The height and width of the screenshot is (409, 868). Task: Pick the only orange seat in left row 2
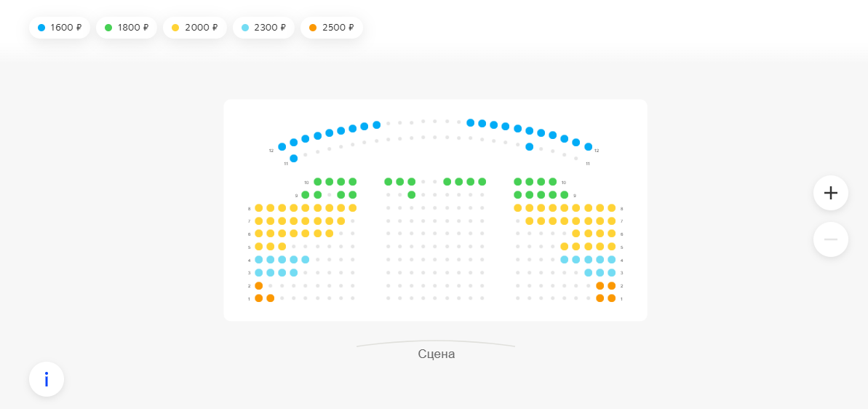pyautogui.click(x=258, y=286)
